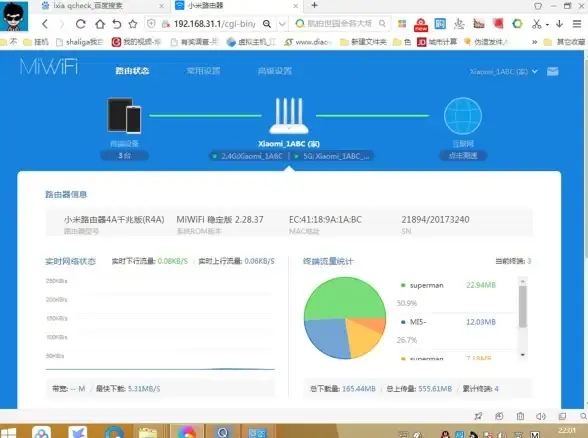Viewport: 588px width, 438px height.
Task: Open the JD 城市计算 bookmark
Action: click(437, 42)
